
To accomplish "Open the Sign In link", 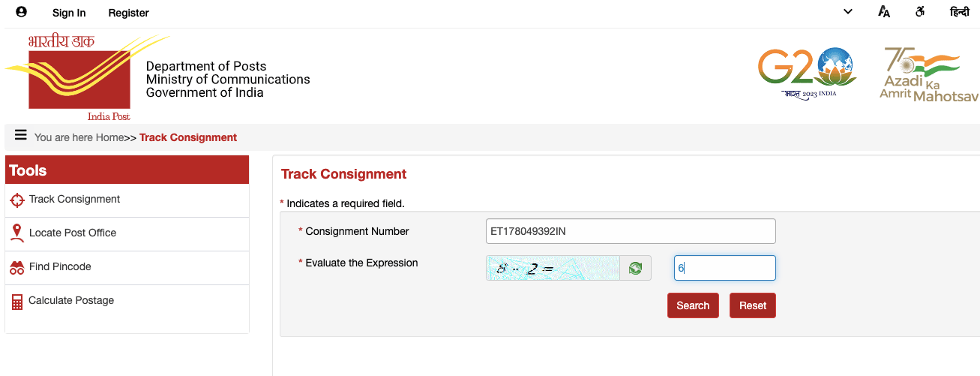I will click(69, 13).
